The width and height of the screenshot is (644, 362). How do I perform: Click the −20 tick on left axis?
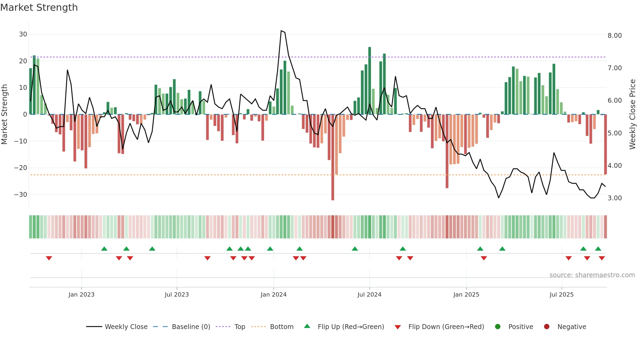coord(21,168)
